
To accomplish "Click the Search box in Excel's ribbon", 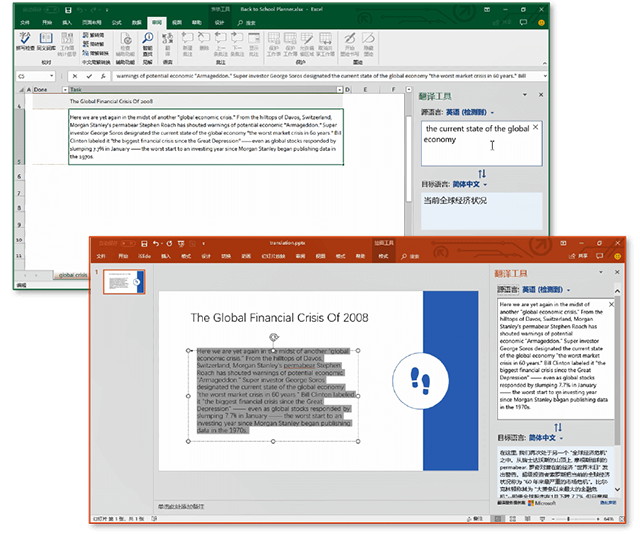I will tap(247, 22).
